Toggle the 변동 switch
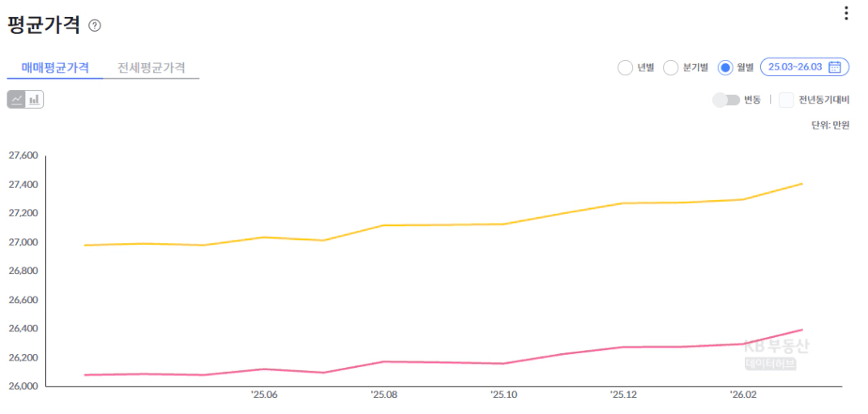This screenshot has width=868, height=414. click(x=726, y=100)
